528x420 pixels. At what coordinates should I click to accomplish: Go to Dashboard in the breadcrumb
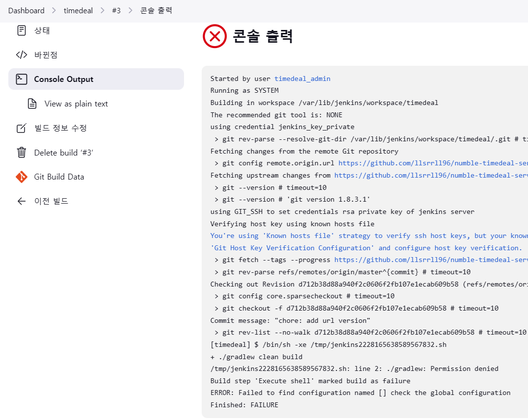click(26, 10)
